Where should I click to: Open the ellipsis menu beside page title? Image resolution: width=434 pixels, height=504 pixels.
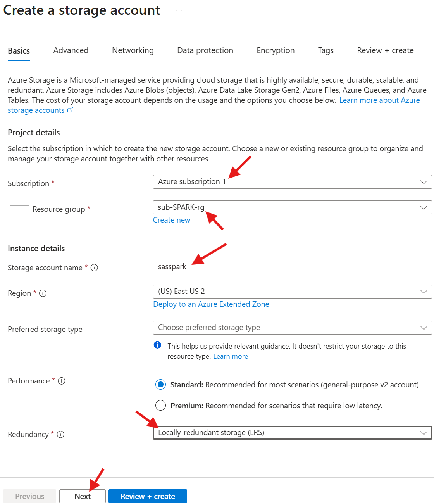pos(179,10)
